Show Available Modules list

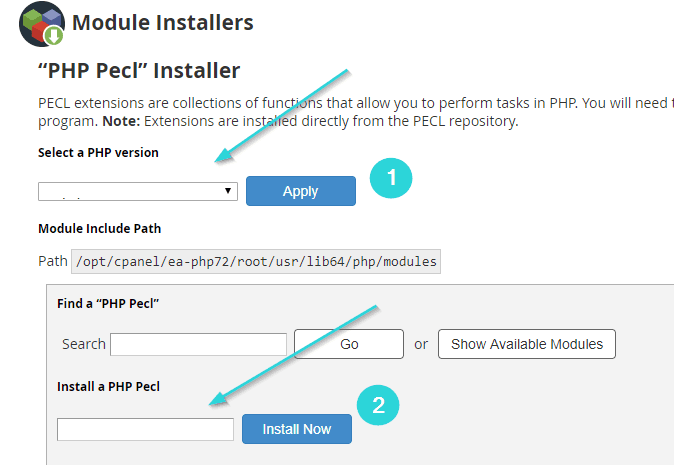pos(527,344)
